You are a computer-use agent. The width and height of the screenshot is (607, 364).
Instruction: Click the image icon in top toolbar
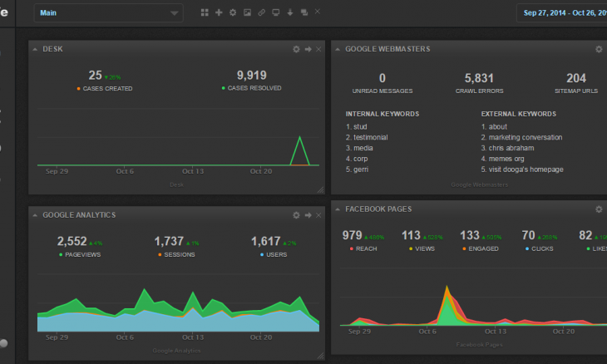(x=247, y=13)
